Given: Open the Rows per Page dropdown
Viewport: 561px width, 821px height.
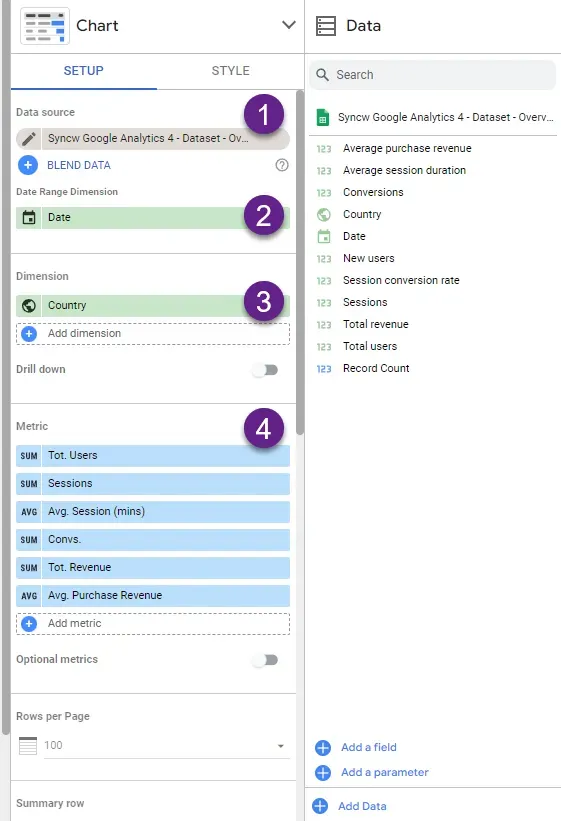Looking at the screenshot, I should coord(167,745).
